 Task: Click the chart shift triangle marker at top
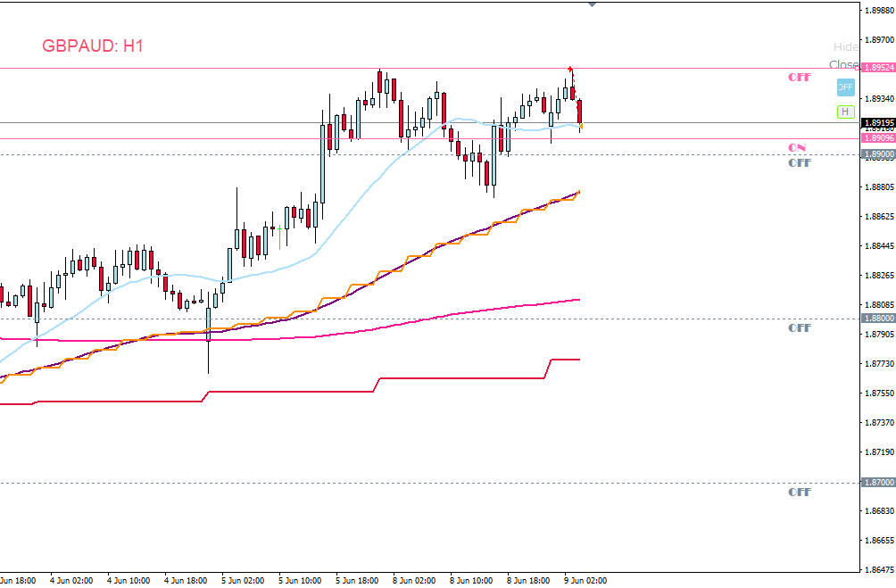click(x=592, y=4)
